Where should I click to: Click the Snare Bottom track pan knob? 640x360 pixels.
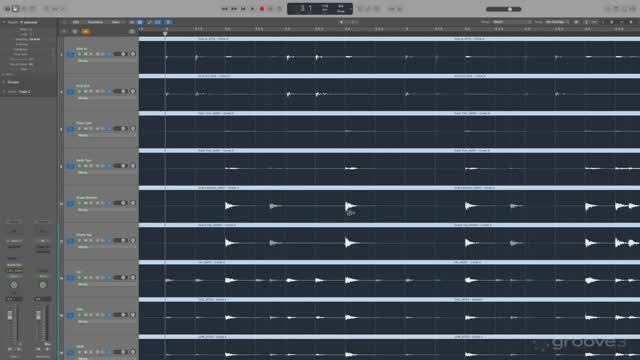(x=133, y=203)
